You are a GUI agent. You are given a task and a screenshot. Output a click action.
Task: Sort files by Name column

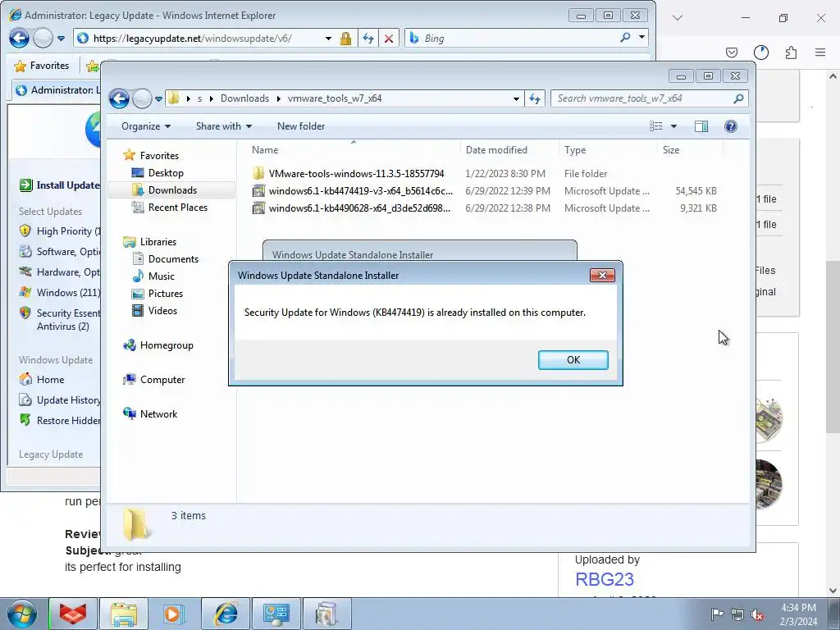[x=354, y=150]
